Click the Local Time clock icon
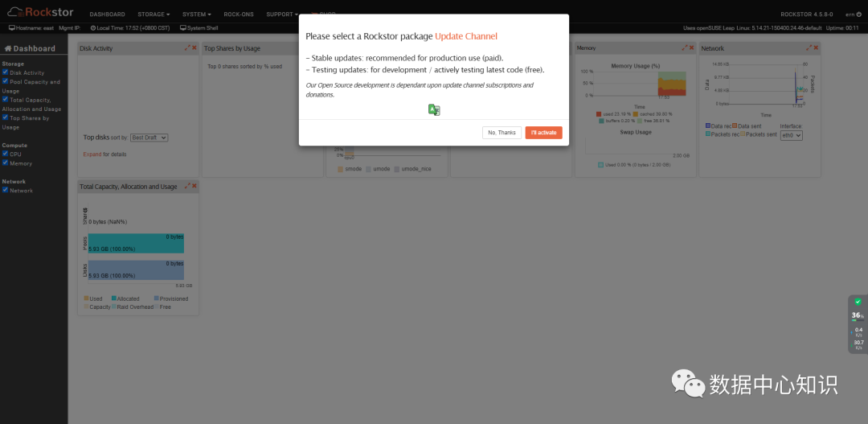 click(x=93, y=27)
